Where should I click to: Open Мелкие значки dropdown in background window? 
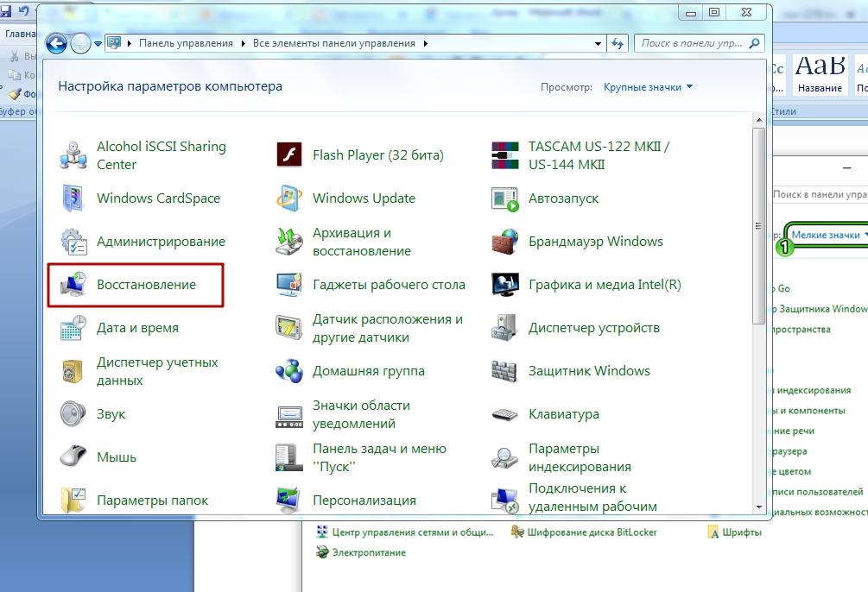pos(827,235)
